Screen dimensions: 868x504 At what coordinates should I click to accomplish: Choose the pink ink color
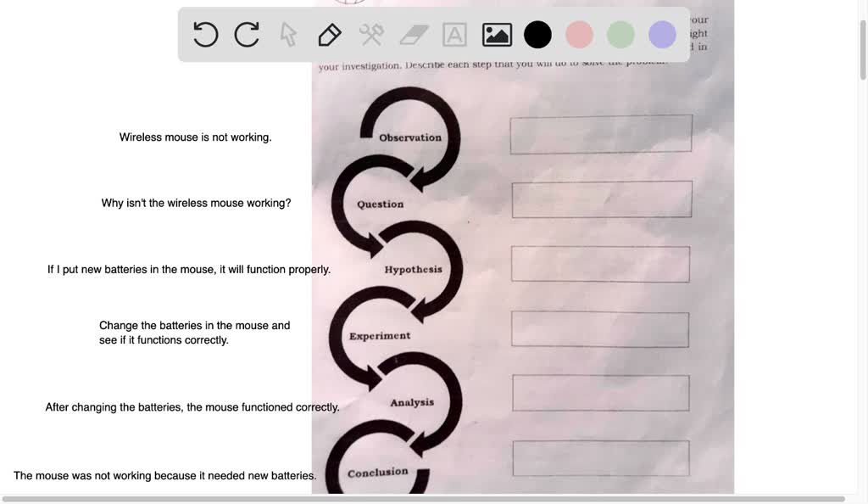click(x=579, y=34)
